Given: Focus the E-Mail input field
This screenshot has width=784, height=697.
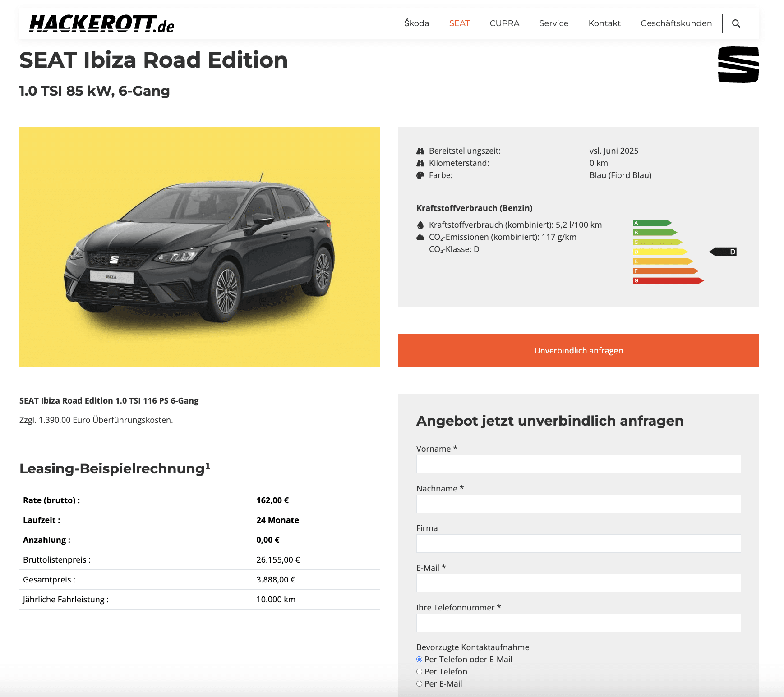Looking at the screenshot, I should pyautogui.click(x=579, y=583).
